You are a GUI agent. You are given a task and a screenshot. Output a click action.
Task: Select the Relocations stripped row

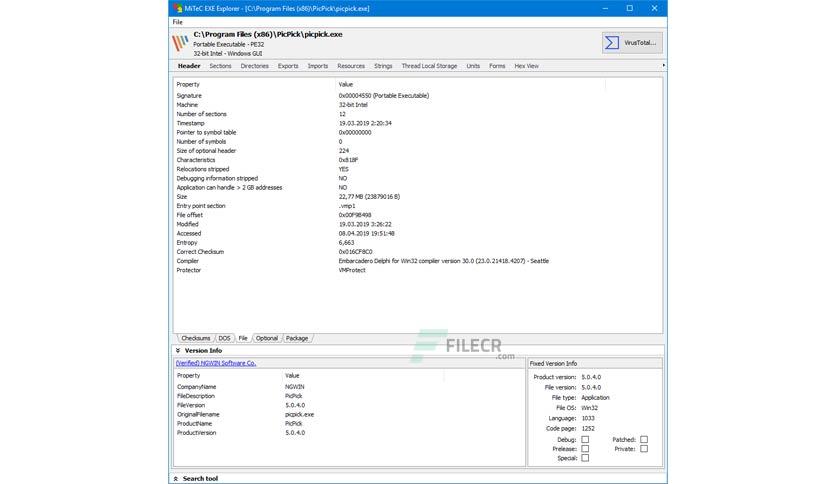417,169
